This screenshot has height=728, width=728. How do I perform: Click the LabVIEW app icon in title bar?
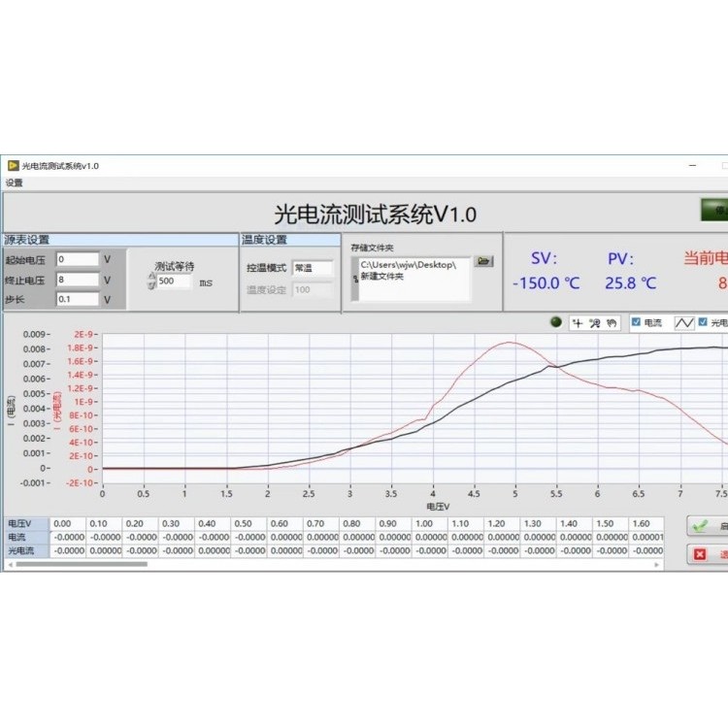pos(13,166)
